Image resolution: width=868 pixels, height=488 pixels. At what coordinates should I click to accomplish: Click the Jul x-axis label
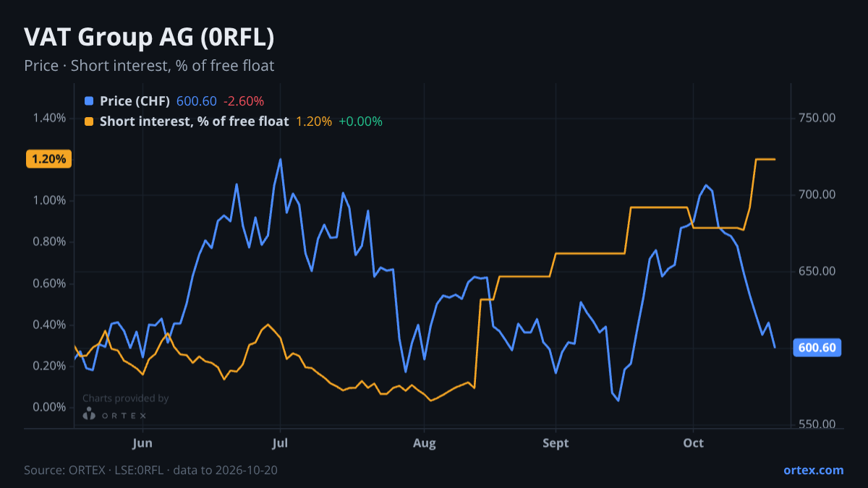(x=280, y=442)
